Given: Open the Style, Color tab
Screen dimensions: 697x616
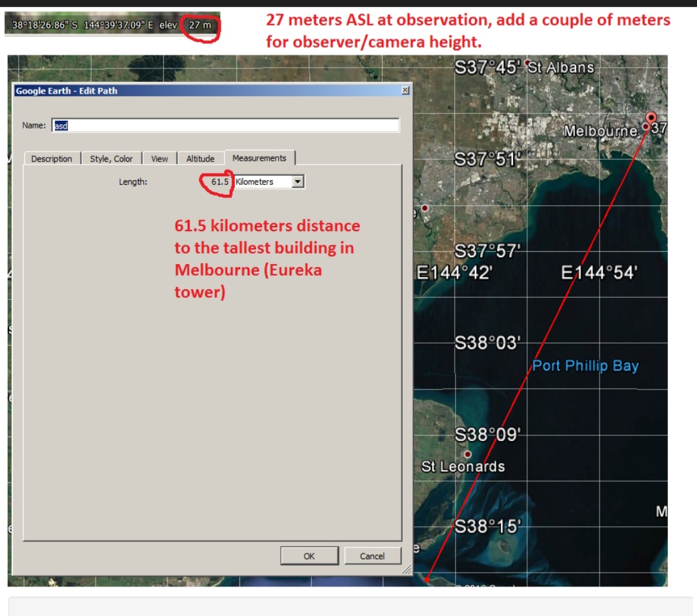Looking at the screenshot, I should click(111, 159).
